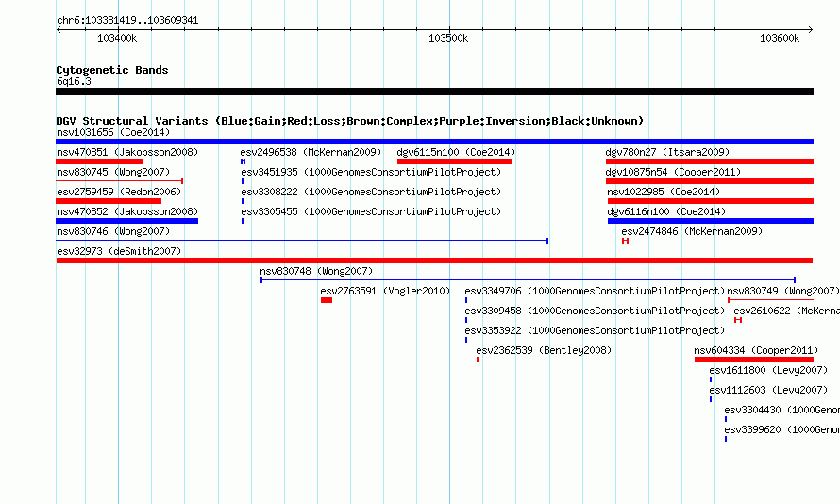Select the esv1112603 (Levy2007) label

tap(768, 390)
